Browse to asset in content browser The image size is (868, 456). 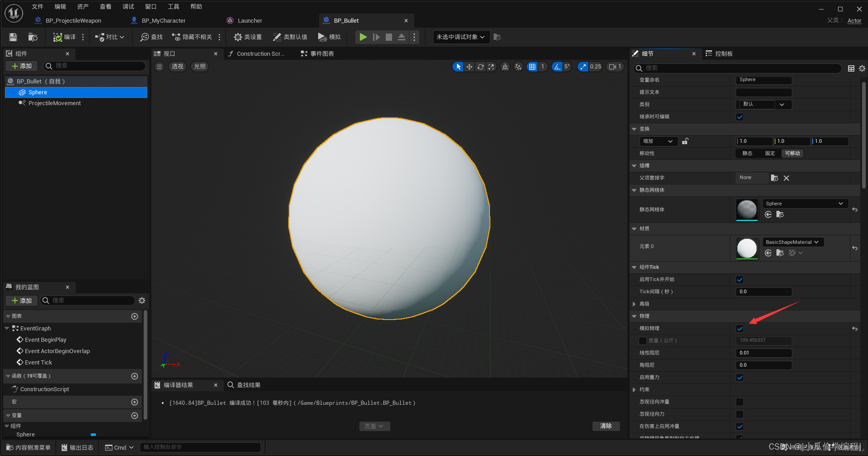click(33, 37)
